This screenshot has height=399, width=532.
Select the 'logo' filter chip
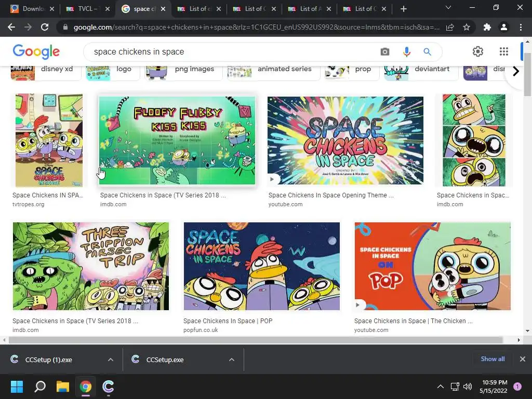[113, 71]
